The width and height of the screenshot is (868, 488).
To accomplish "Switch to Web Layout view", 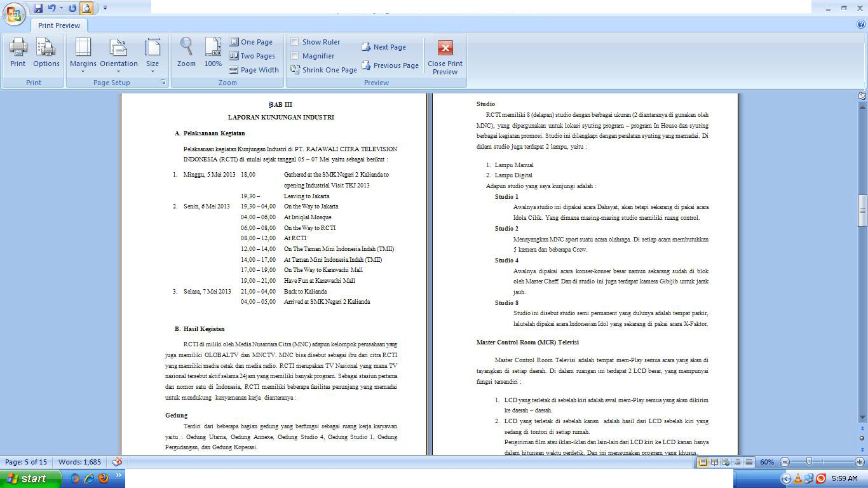I will point(726,462).
